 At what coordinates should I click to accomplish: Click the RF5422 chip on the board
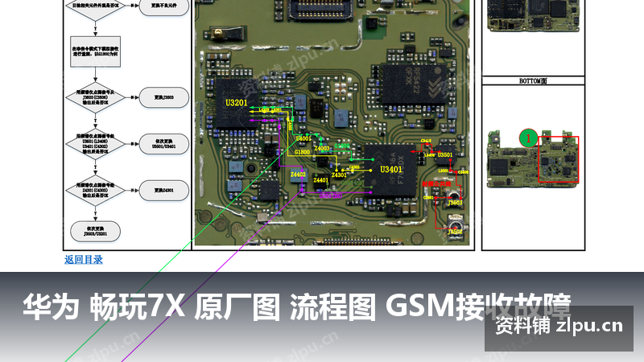click(x=414, y=85)
